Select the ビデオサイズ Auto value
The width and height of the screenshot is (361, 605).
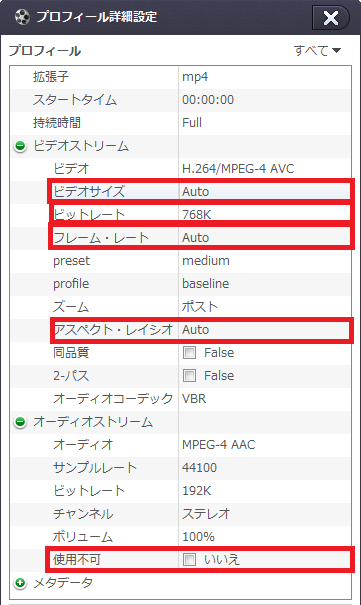coord(265,191)
